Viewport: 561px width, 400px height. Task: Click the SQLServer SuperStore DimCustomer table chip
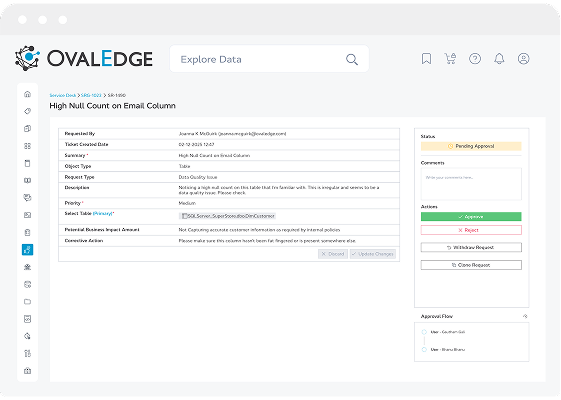(228, 216)
